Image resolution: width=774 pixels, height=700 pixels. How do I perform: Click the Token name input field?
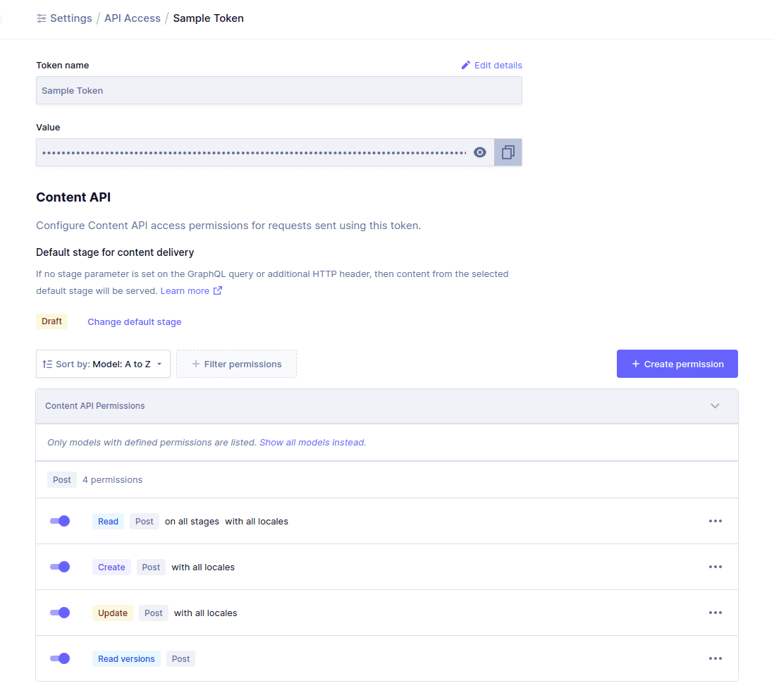point(278,90)
